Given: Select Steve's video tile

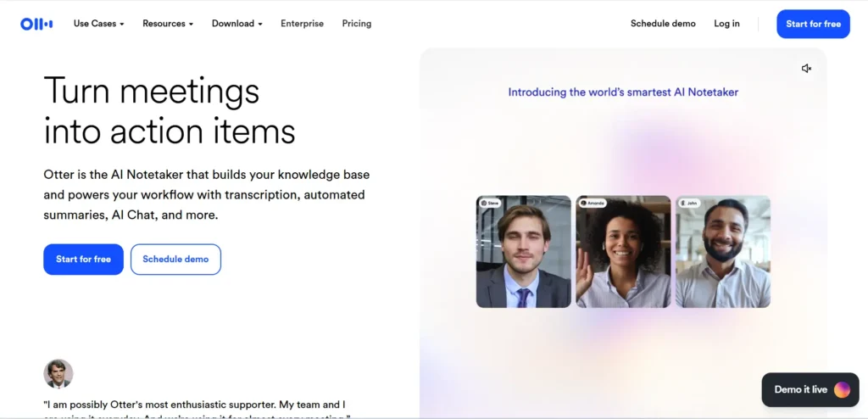Looking at the screenshot, I should point(524,252).
